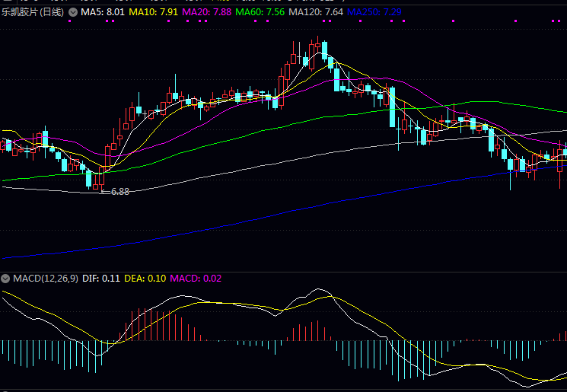Select the MA10: 7.91 yellow label

[153, 12]
